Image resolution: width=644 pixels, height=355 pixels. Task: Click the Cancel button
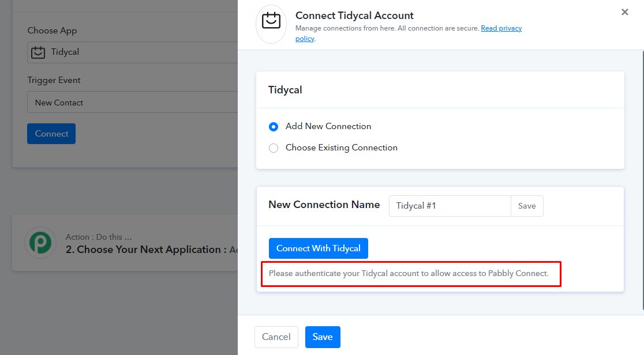(276, 337)
